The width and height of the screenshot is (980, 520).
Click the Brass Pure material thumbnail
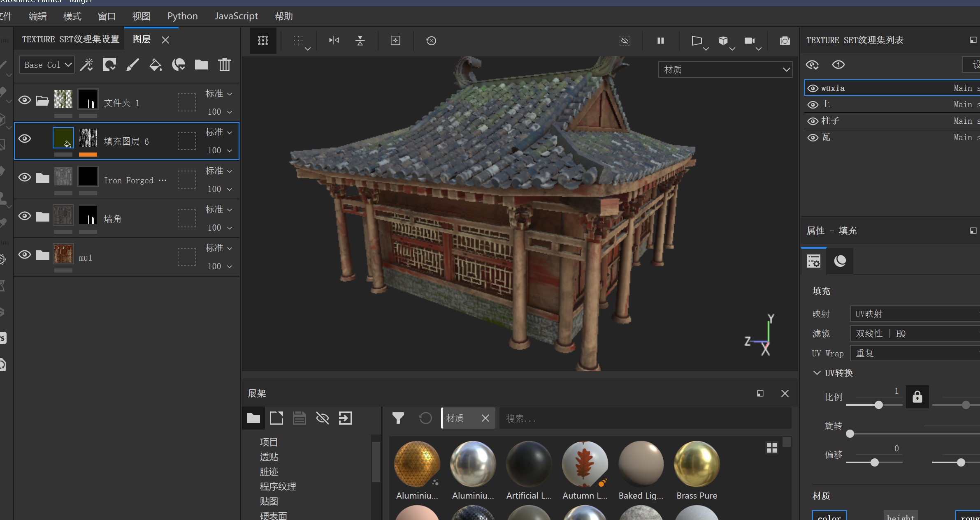tap(697, 465)
